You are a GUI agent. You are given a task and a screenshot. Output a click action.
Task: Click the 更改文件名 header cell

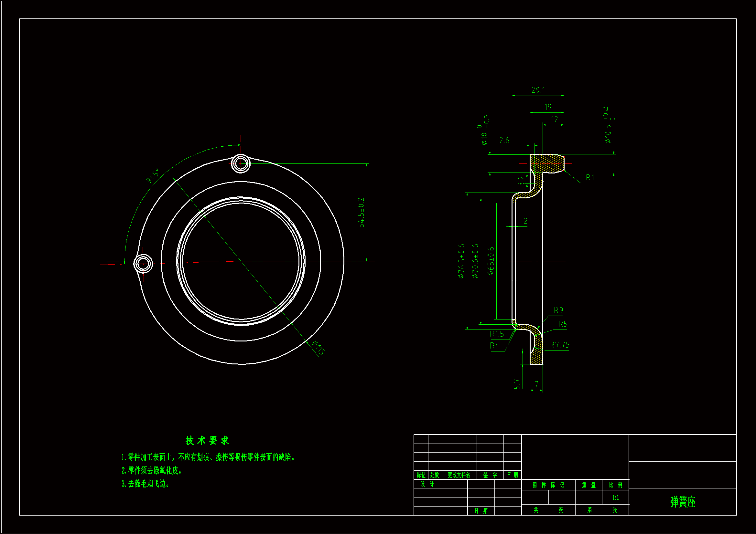[x=459, y=475]
